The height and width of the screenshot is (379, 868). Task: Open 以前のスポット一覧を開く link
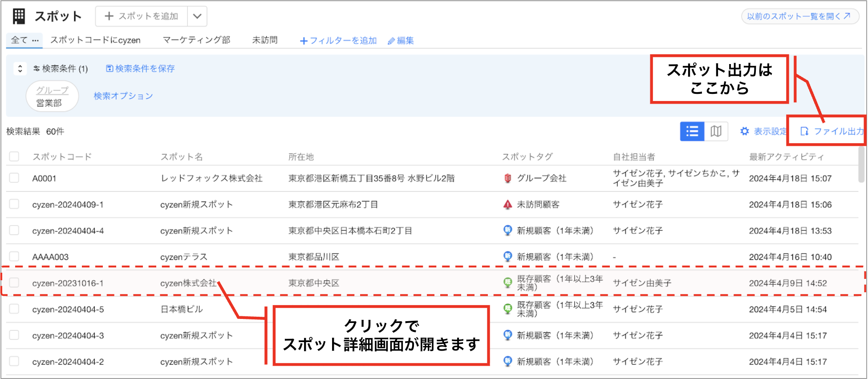coord(800,16)
